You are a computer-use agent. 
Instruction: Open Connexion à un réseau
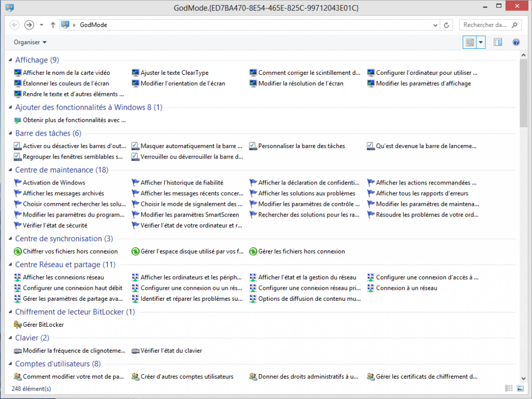(x=406, y=288)
